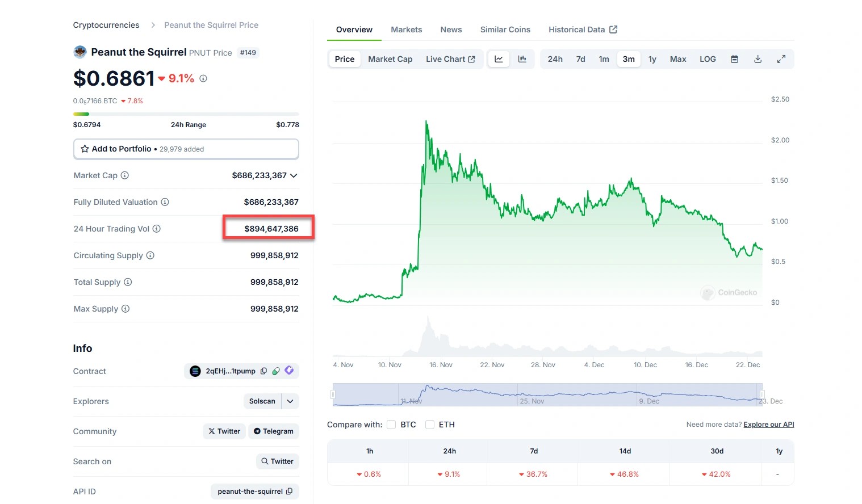Open the Explore our API link
The image size is (862, 504).
coord(768,425)
